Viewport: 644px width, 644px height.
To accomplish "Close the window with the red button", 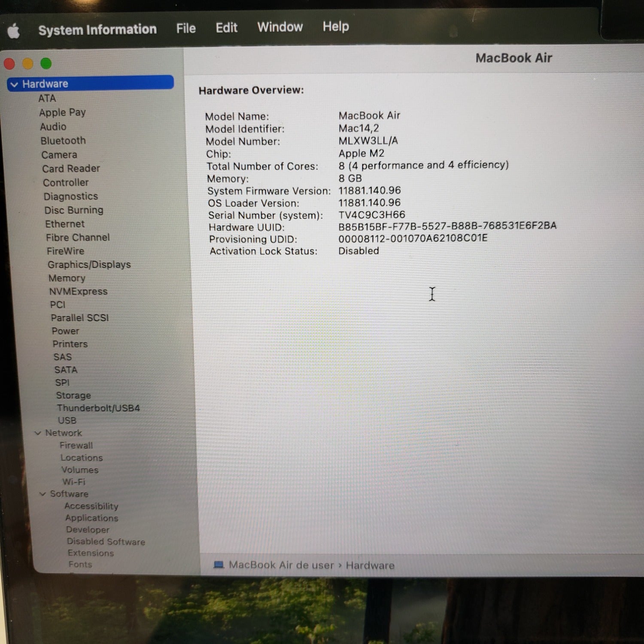I will click(9, 64).
